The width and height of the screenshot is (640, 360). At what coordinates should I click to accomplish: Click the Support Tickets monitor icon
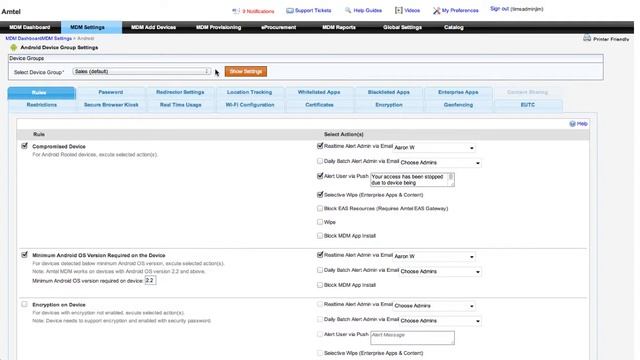click(290, 11)
